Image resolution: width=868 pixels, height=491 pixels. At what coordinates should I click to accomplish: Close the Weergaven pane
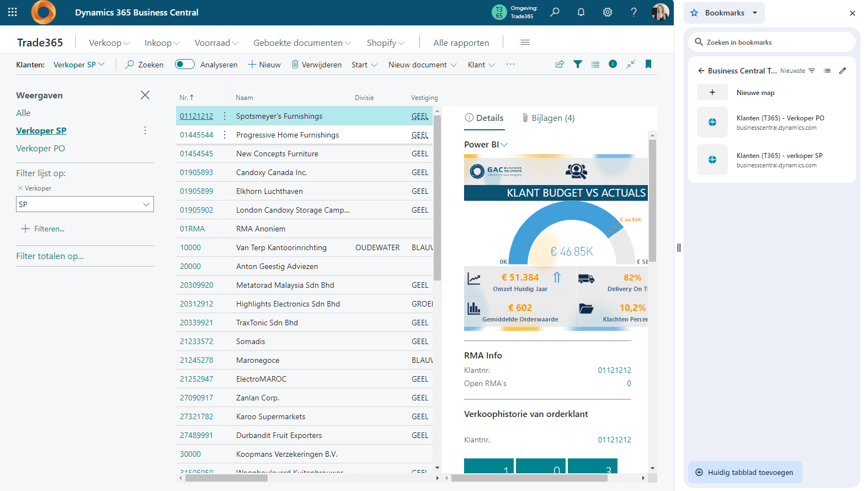(x=145, y=95)
